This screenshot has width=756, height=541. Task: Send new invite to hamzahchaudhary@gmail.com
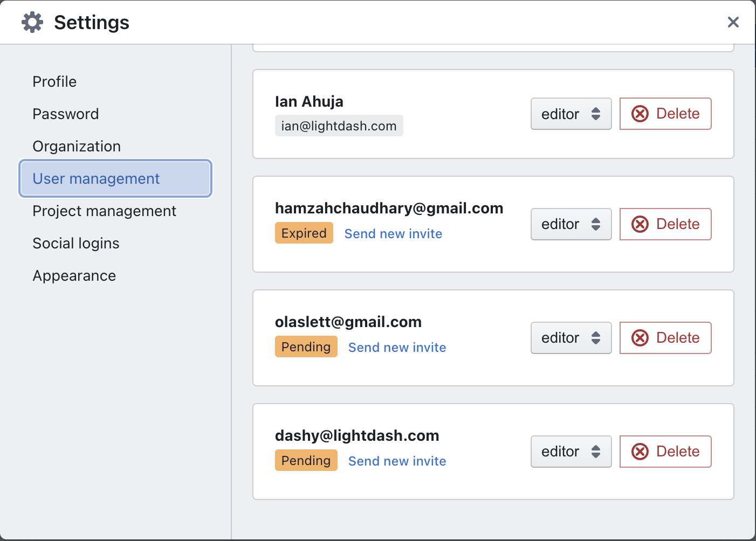coord(393,234)
